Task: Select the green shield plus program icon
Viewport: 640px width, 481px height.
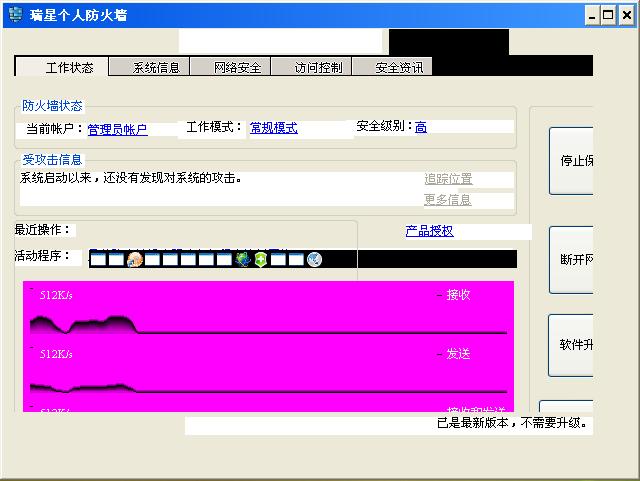Action: tap(260, 259)
